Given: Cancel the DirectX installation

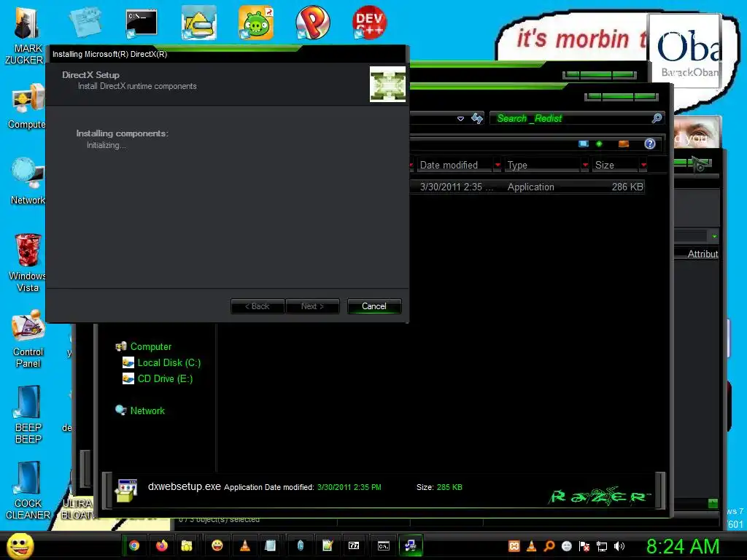Looking at the screenshot, I should tap(374, 306).
